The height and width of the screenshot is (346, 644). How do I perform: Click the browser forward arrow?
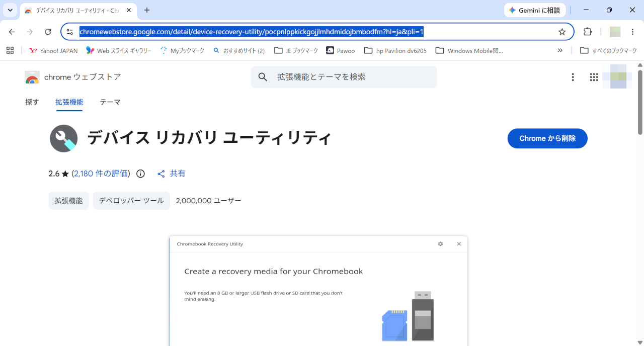click(x=30, y=32)
